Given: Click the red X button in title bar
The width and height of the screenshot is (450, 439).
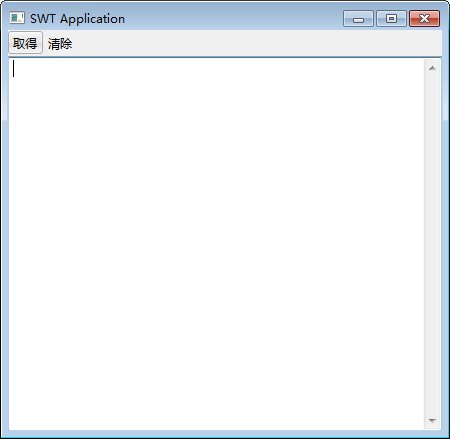Looking at the screenshot, I should [x=424, y=19].
